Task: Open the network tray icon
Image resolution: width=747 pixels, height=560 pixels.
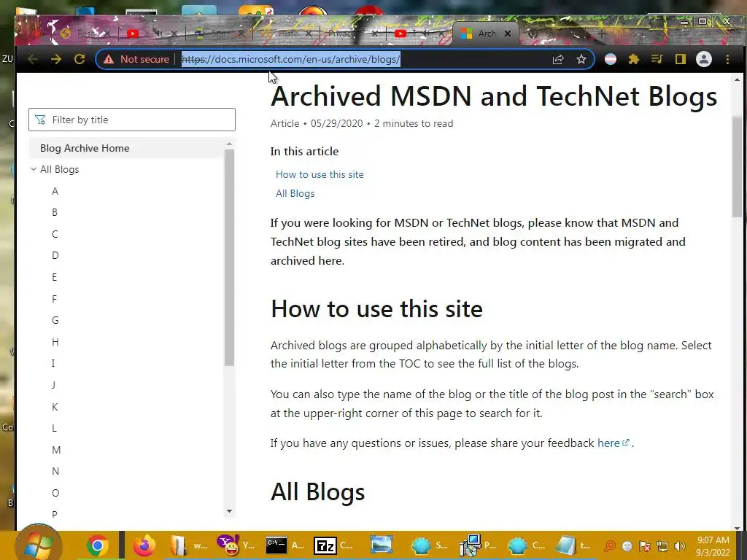Action: pos(662,546)
